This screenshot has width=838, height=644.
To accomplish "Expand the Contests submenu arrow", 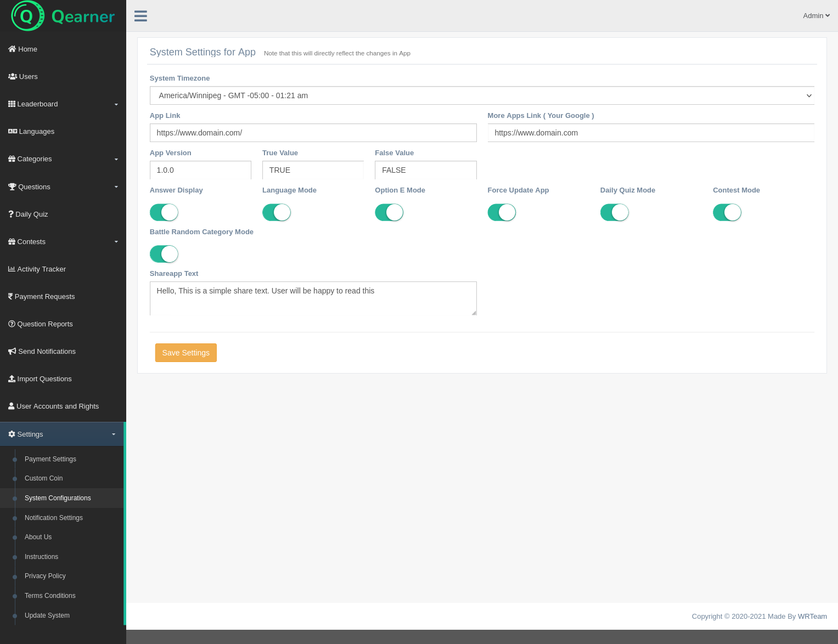I will click(116, 242).
